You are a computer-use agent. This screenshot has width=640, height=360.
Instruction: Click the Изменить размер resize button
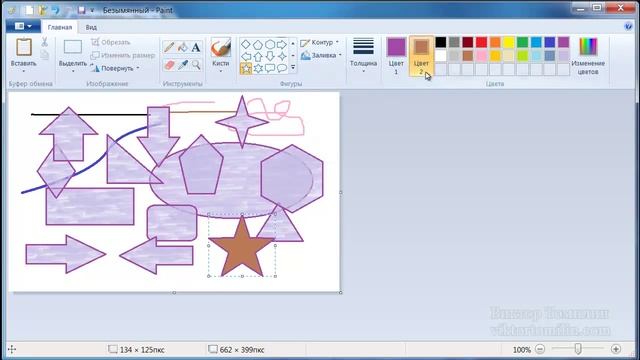point(123,55)
